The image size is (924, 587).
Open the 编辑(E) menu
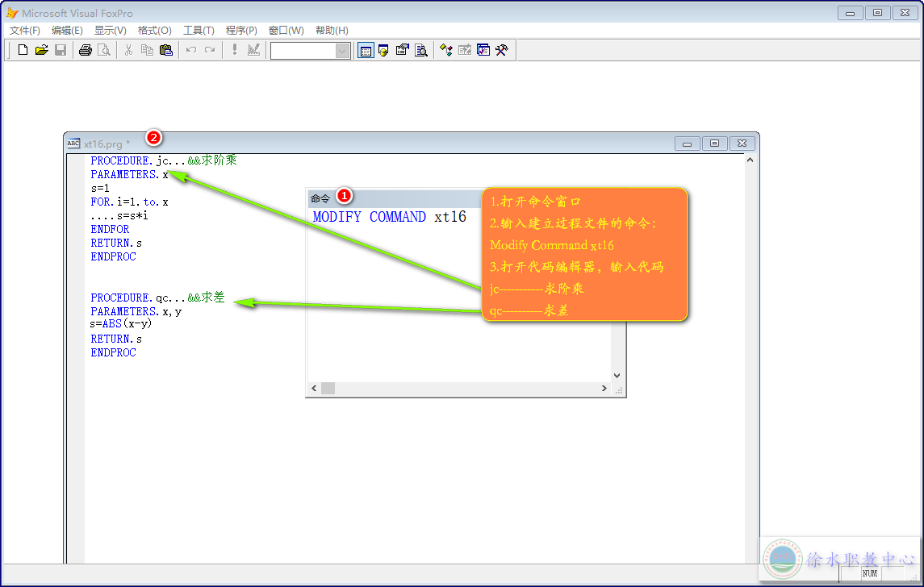point(67,31)
